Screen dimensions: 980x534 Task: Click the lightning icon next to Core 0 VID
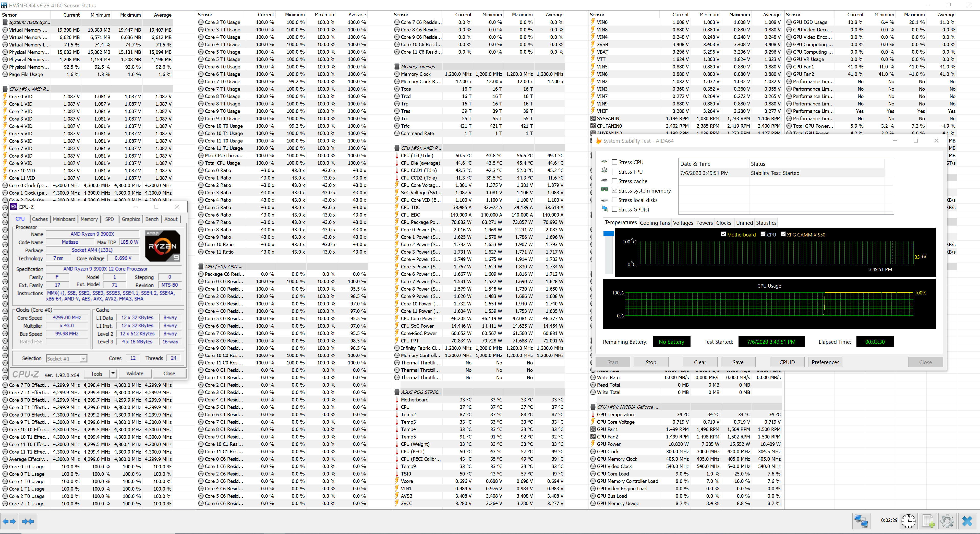coord(5,97)
